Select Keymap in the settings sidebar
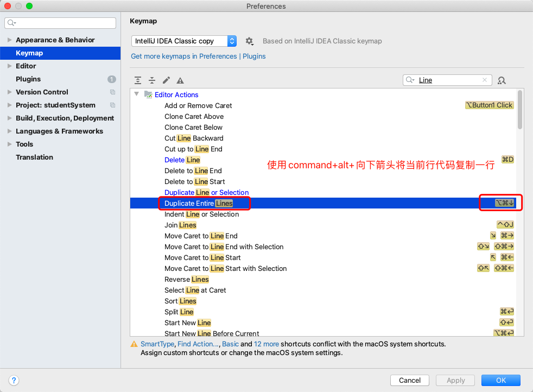 60,53
